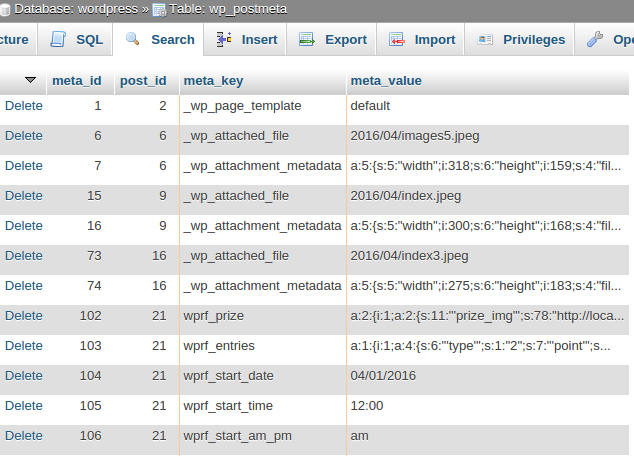Click the Privileges card icon
Screen dimensions: 634x456
(x=485, y=40)
